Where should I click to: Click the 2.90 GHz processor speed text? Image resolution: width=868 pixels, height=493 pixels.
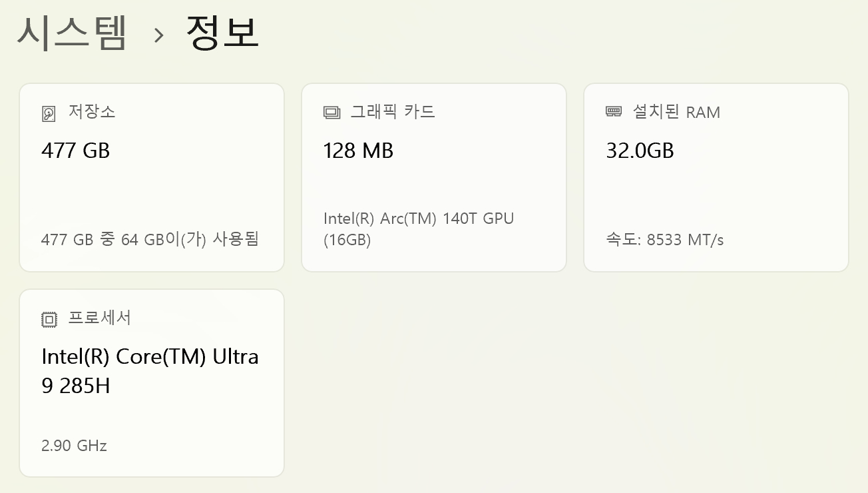[73, 446]
